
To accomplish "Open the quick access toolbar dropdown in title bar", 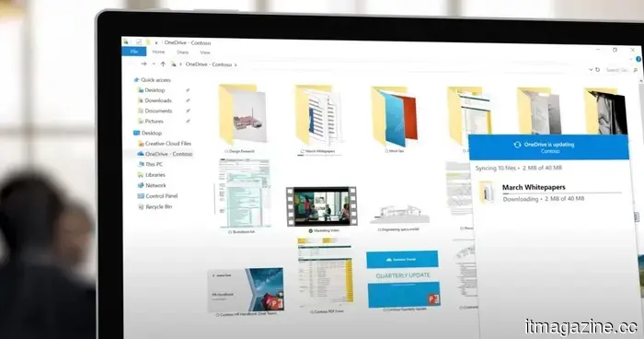I will [x=156, y=42].
